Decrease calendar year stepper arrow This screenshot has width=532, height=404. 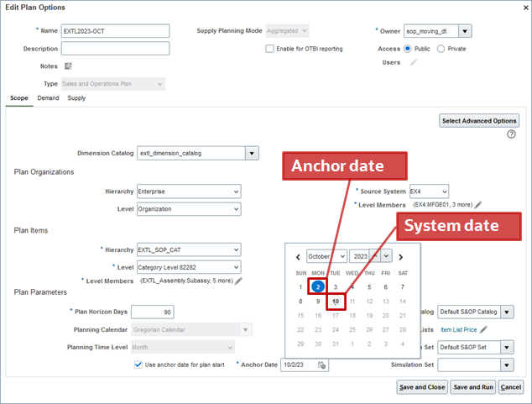point(387,256)
